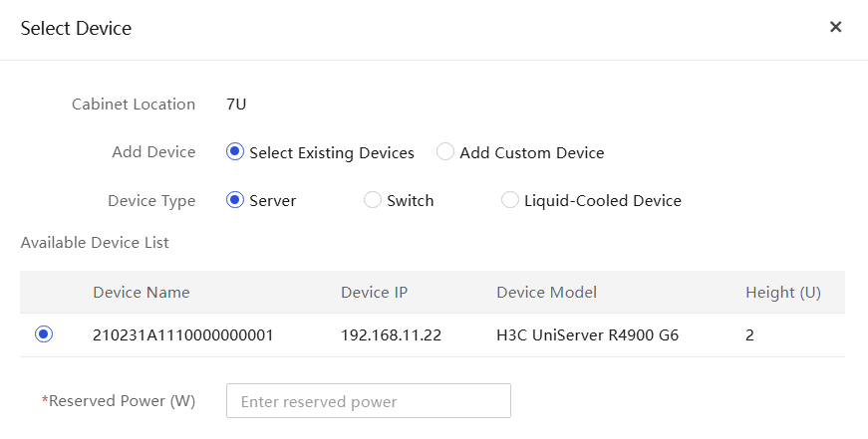Click the H3C UniServer R4900 G6 model cell

(587, 335)
